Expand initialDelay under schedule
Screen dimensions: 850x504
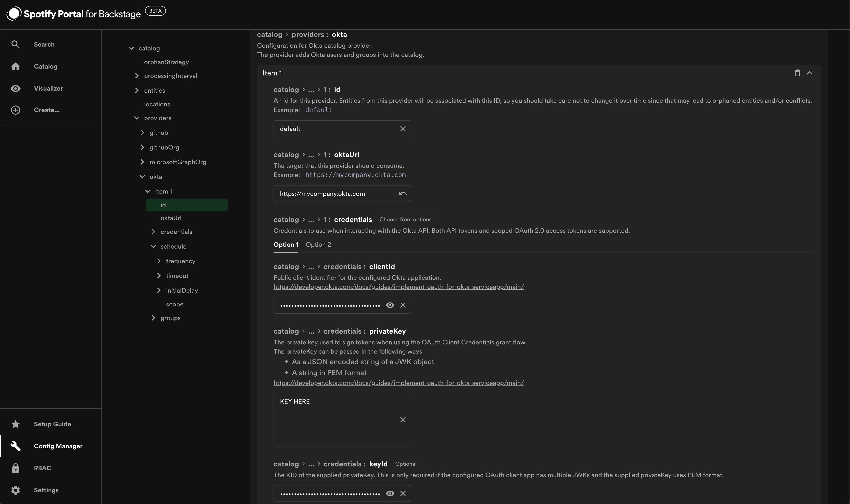[x=159, y=290]
